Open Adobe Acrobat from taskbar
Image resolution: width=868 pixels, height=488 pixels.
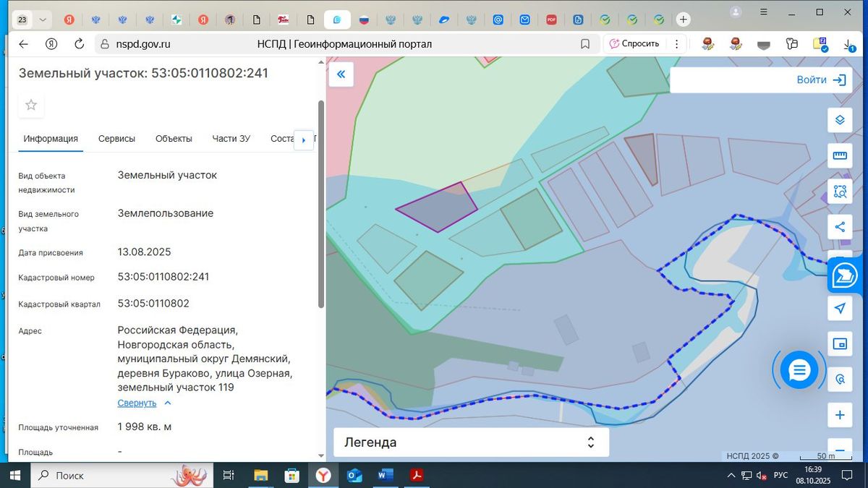pos(417,475)
